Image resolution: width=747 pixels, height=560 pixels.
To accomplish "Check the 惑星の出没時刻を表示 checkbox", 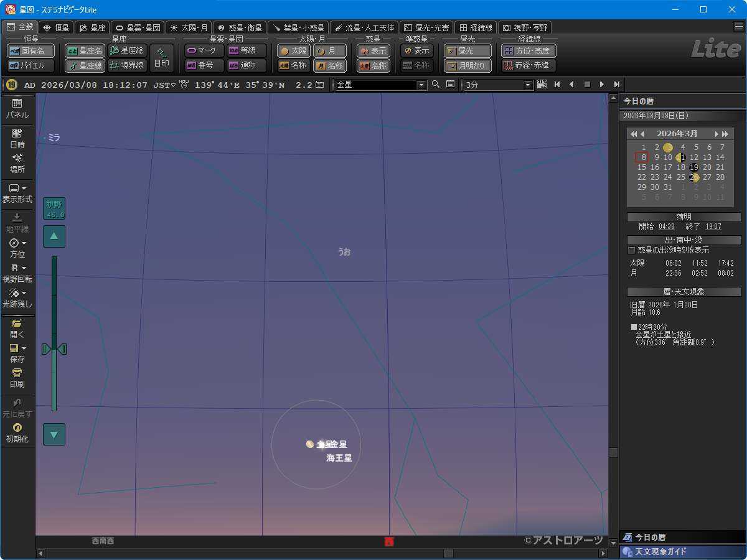I will 631,251.
